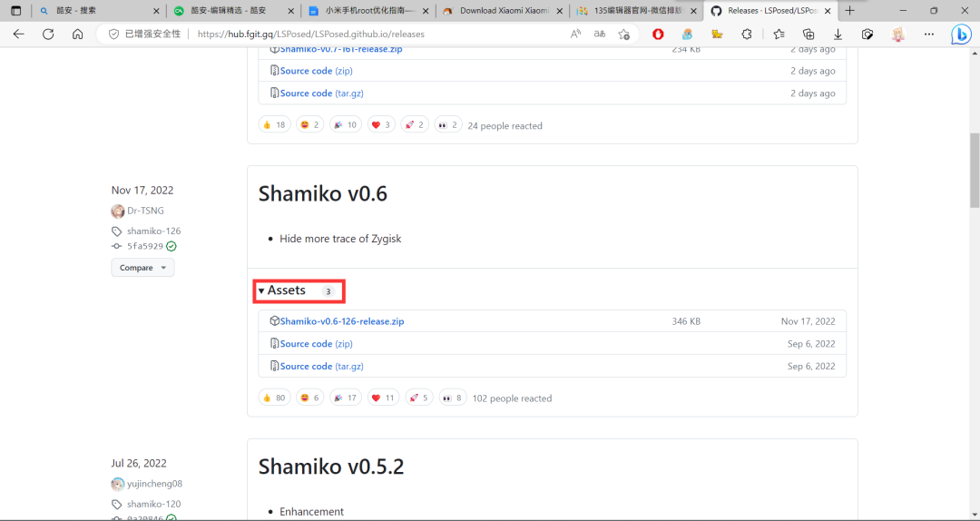Toggle thumbs-up reaction on Shamiko v0.6
980x521 pixels.
point(274,398)
